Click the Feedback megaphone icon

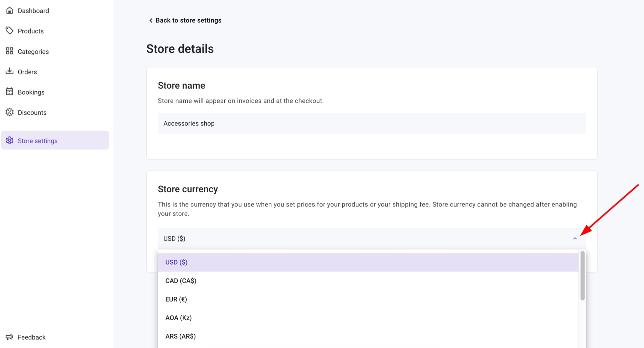pos(9,337)
